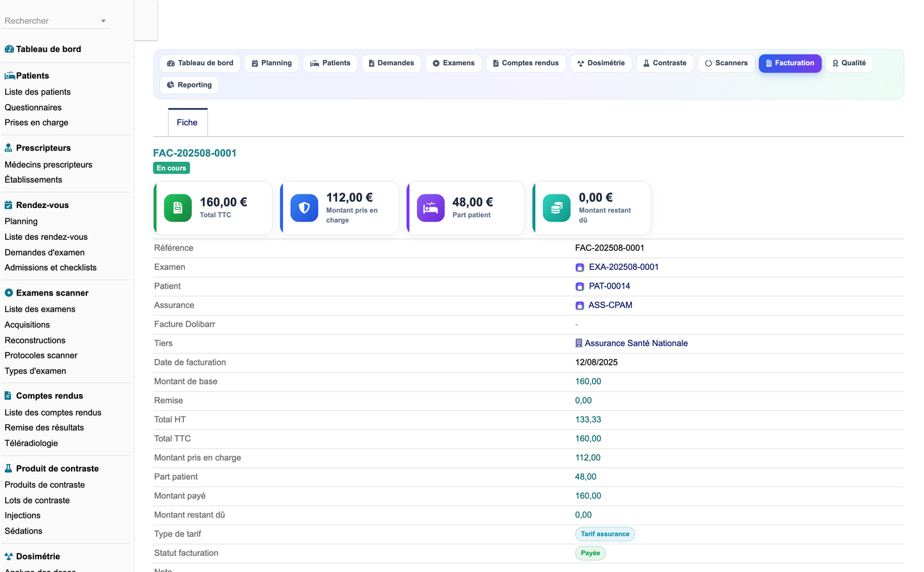Open Liste des examens in sidebar
Image resolution: width=924 pixels, height=572 pixels.
coord(40,309)
